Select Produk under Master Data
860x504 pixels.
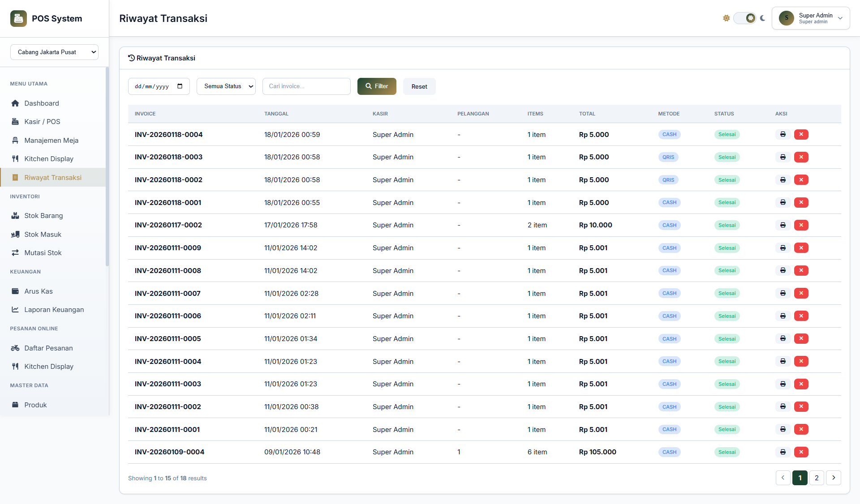(x=35, y=405)
